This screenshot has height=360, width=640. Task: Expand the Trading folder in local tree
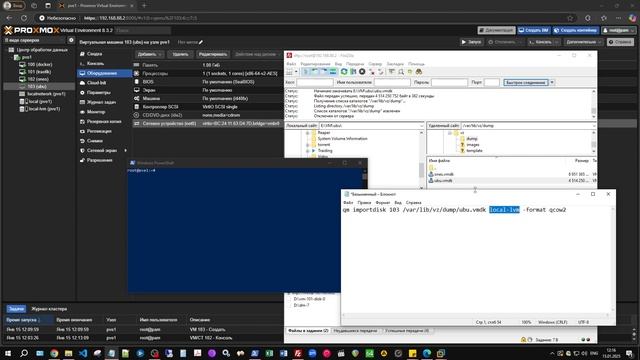[307, 151]
